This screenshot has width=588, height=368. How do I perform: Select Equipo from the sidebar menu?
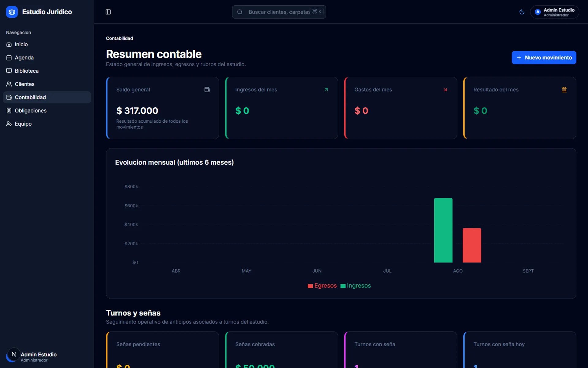click(x=47, y=124)
